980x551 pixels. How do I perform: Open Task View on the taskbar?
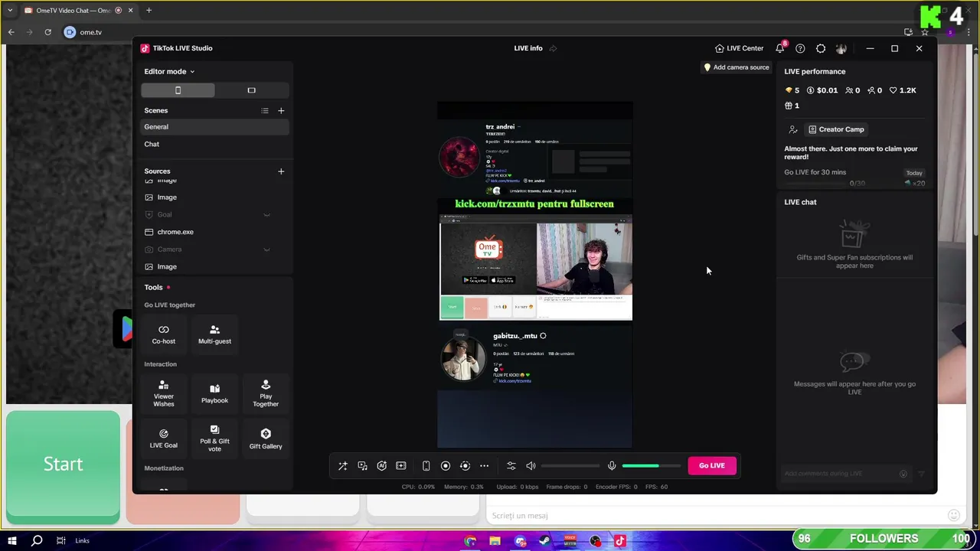[x=60, y=540]
